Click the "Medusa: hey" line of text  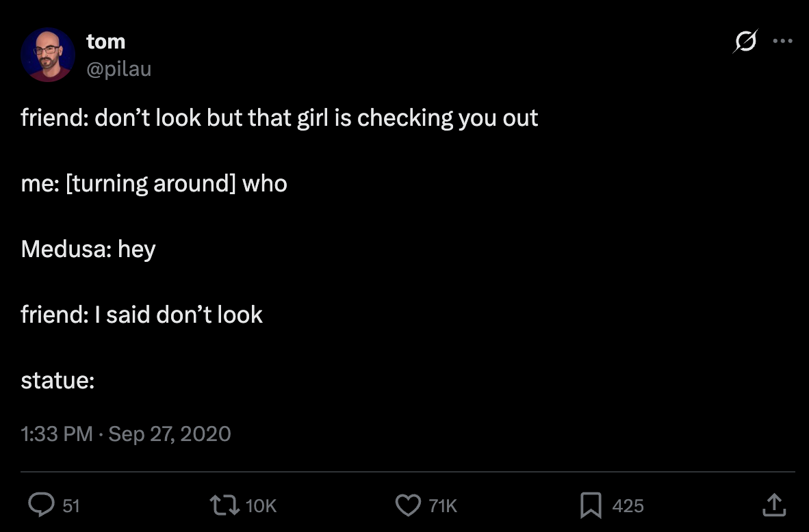click(x=88, y=249)
